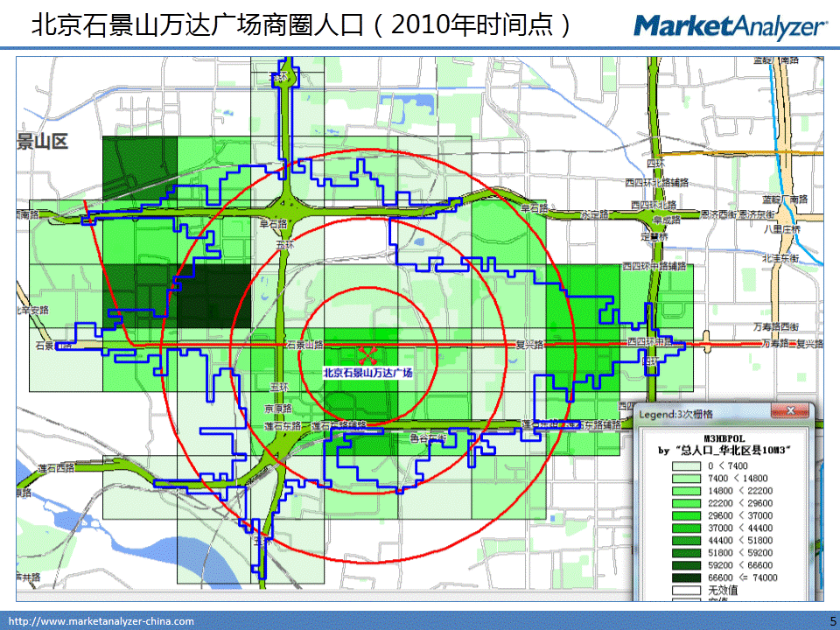Click the 7400 < 14800 legend swatch

[x=688, y=479]
